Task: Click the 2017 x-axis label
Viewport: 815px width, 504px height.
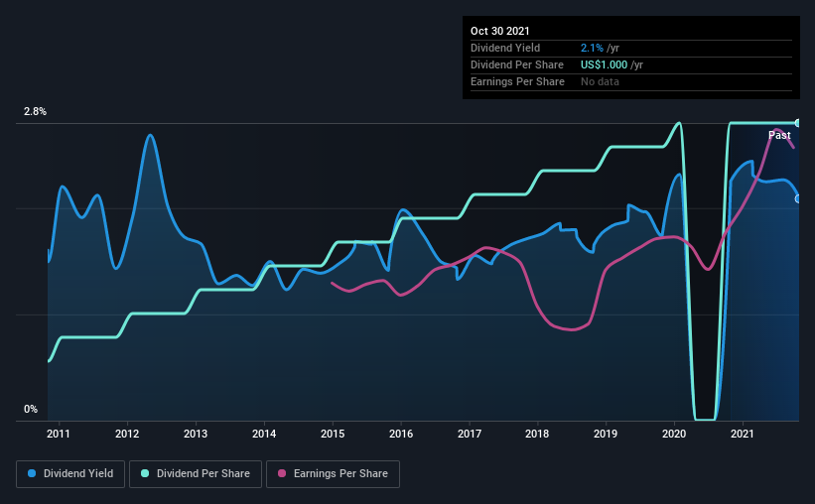Action: coord(470,434)
